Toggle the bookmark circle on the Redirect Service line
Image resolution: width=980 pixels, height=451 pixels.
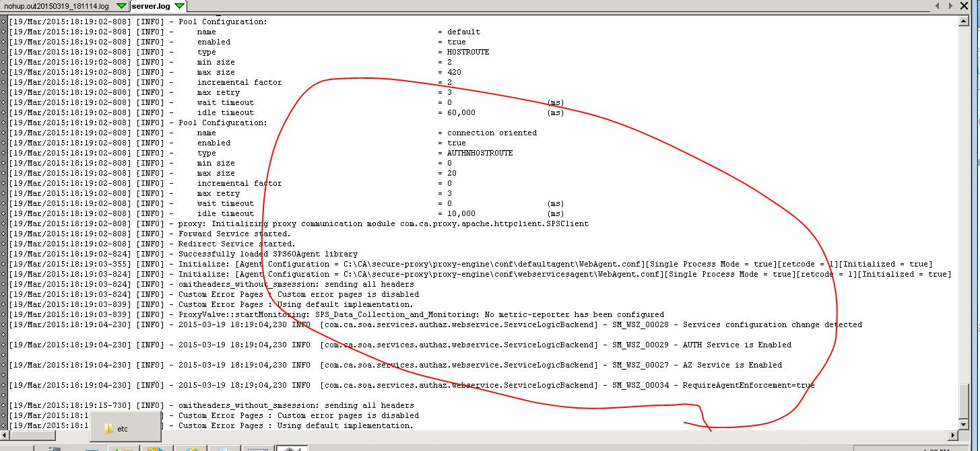point(3,244)
